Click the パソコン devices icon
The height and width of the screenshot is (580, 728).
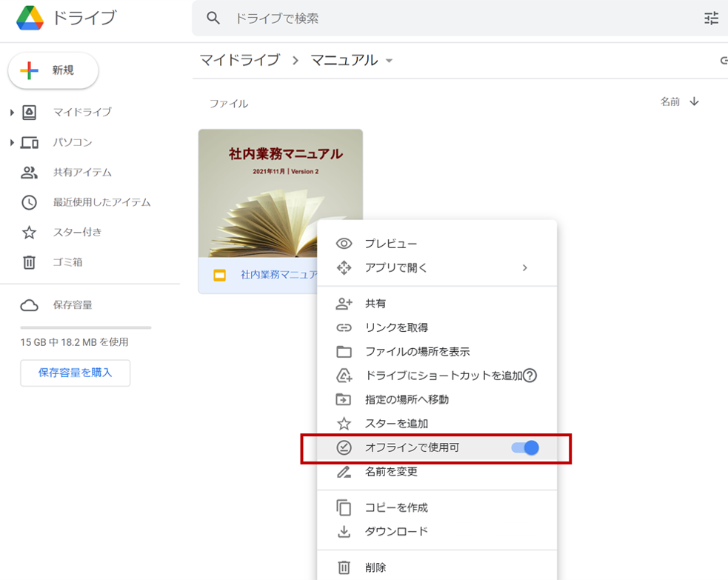[29, 142]
